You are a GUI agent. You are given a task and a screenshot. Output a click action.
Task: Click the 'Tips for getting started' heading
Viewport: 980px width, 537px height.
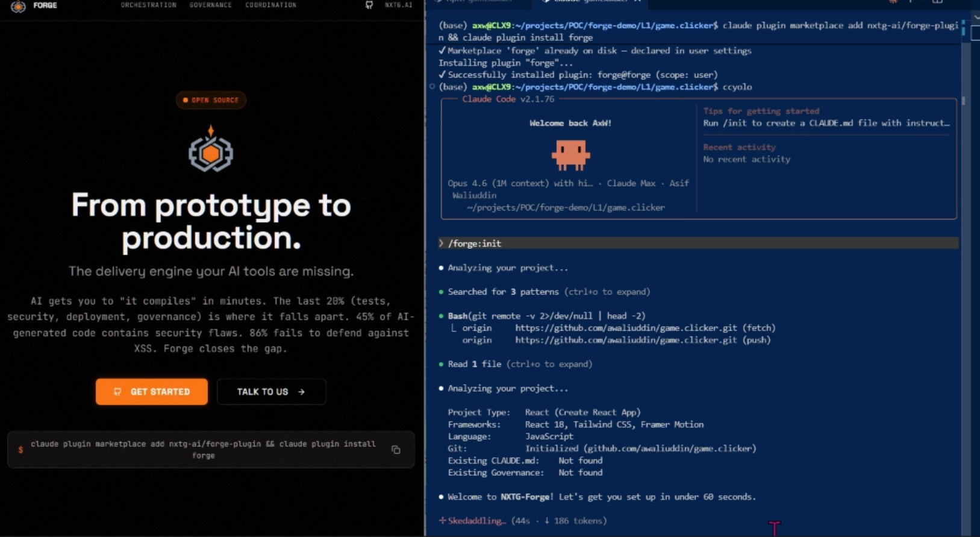click(x=761, y=111)
